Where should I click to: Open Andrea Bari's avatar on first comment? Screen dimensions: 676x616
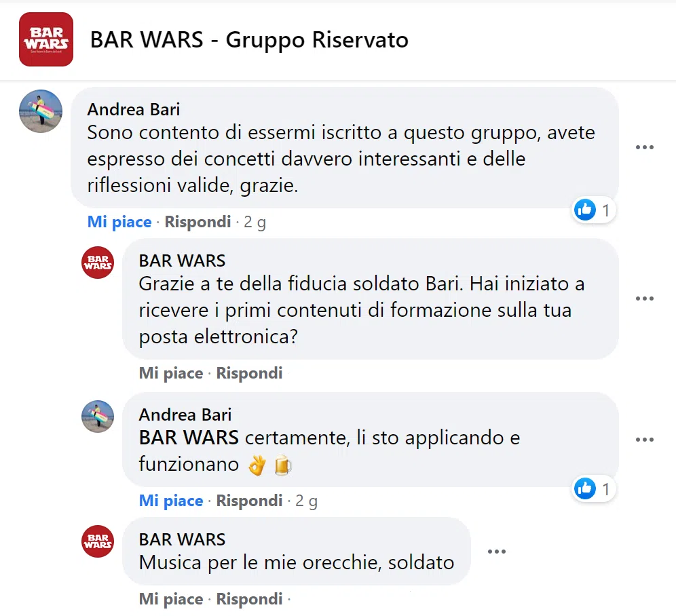tap(41, 111)
